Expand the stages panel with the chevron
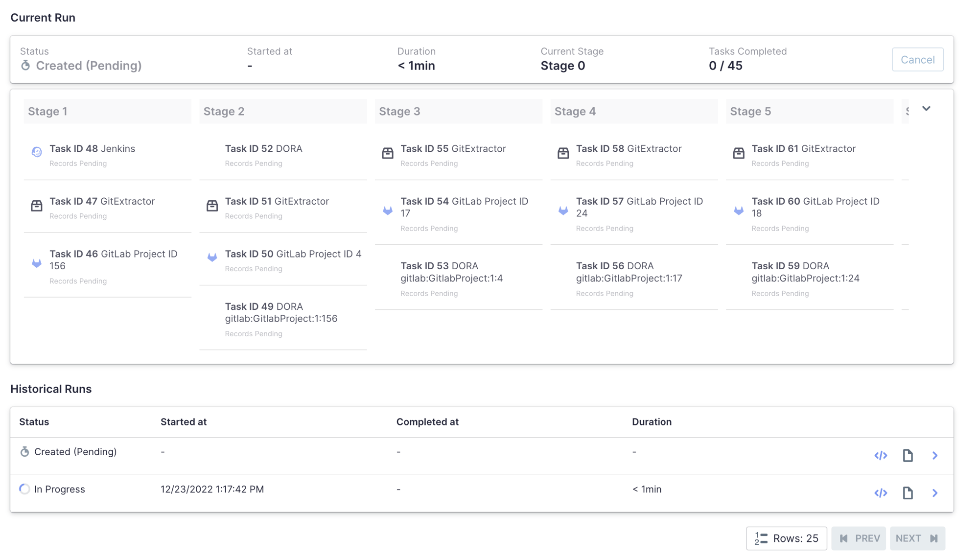The width and height of the screenshot is (979, 560). pyautogui.click(x=927, y=109)
